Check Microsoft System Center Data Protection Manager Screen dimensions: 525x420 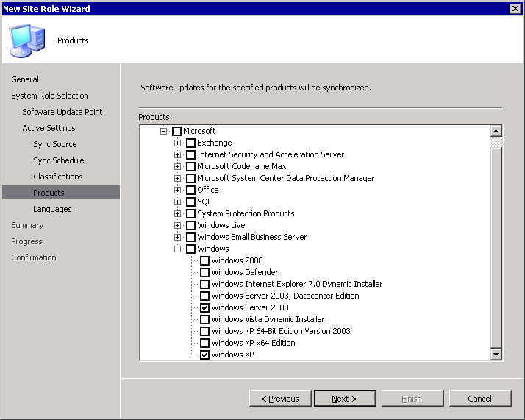[x=191, y=178]
